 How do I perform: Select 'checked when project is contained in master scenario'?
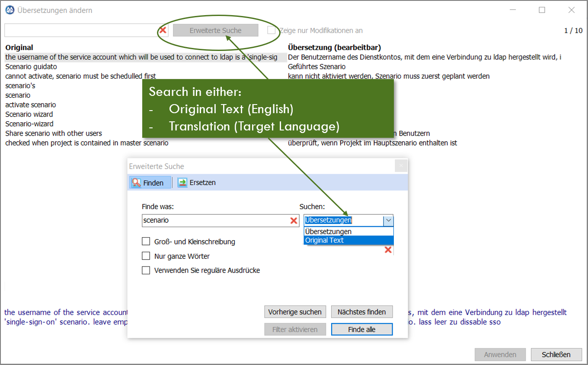point(87,143)
